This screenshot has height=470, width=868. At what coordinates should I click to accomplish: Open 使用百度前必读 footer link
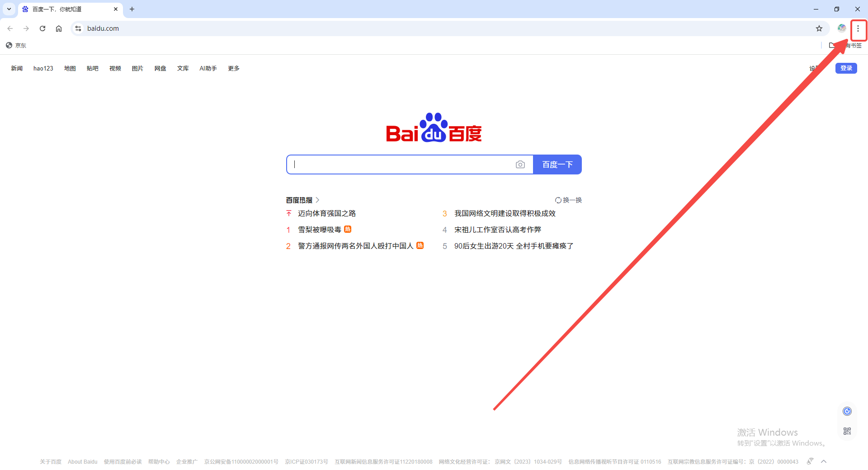click(123, 462)
